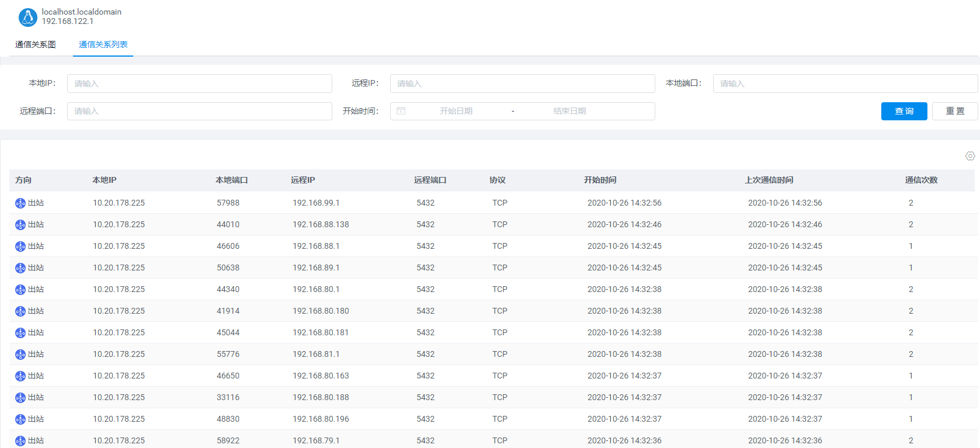The width and height of the screenshot is (980, 448).
Task: Click local port value 33116
Action: click(x=228, y=397)
